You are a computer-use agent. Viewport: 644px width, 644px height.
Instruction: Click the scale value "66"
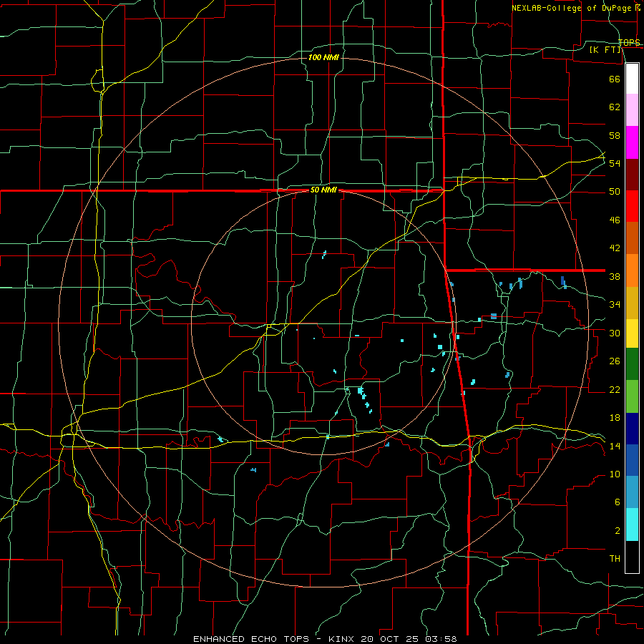615,79
